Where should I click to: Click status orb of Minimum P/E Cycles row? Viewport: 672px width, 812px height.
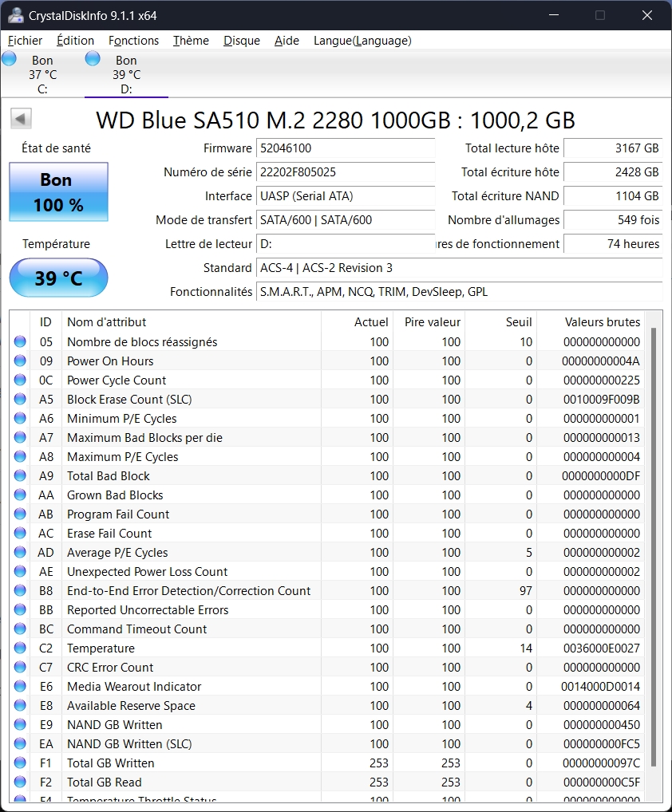(x=20, y=419)
